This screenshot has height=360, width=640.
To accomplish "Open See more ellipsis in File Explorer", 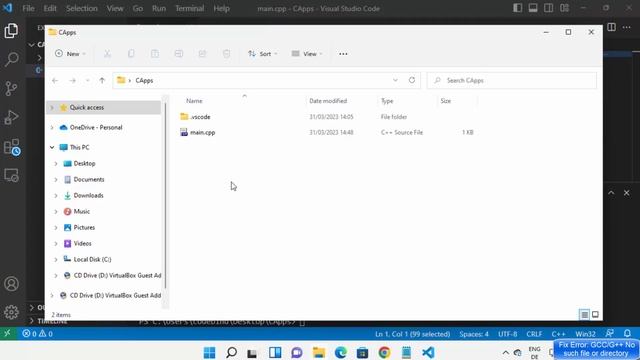I will coord(343,54).
